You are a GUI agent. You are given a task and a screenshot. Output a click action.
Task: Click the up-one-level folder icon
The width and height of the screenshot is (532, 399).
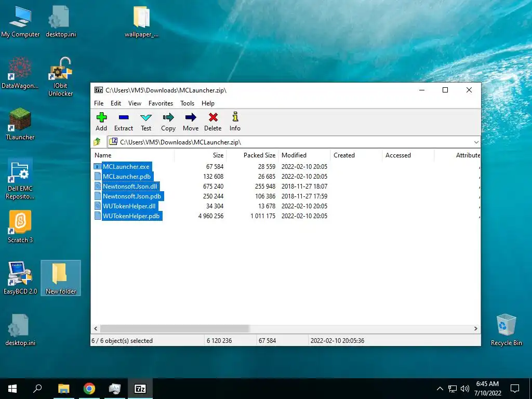97,142
